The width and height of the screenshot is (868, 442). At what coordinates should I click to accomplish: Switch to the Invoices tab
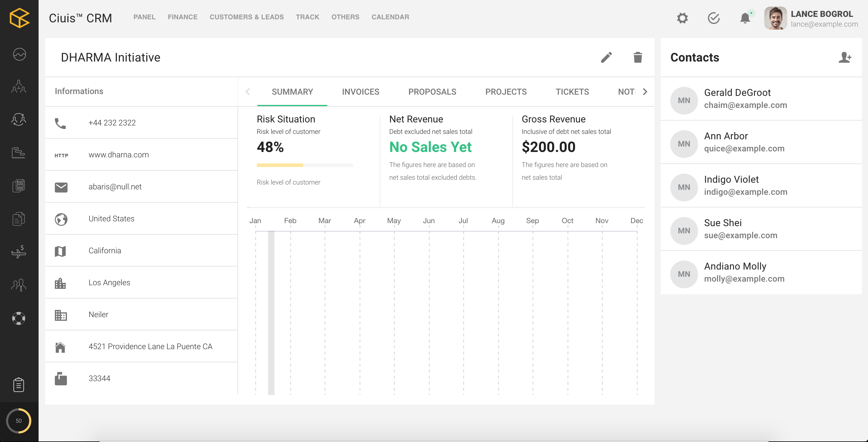tap(360, 92)
